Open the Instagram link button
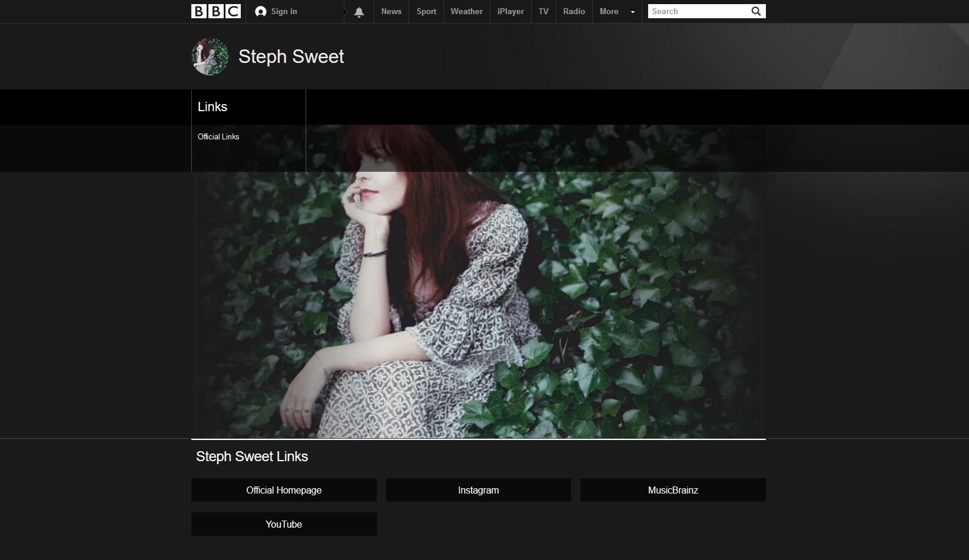 [x=479, y=490]
